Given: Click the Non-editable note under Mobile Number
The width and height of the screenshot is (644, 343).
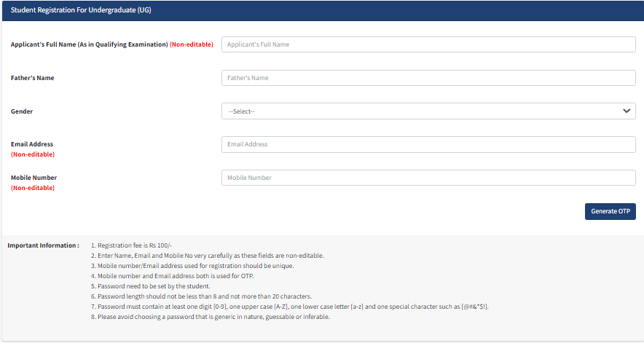Looking at the screenshot, I should click(33, 188).
